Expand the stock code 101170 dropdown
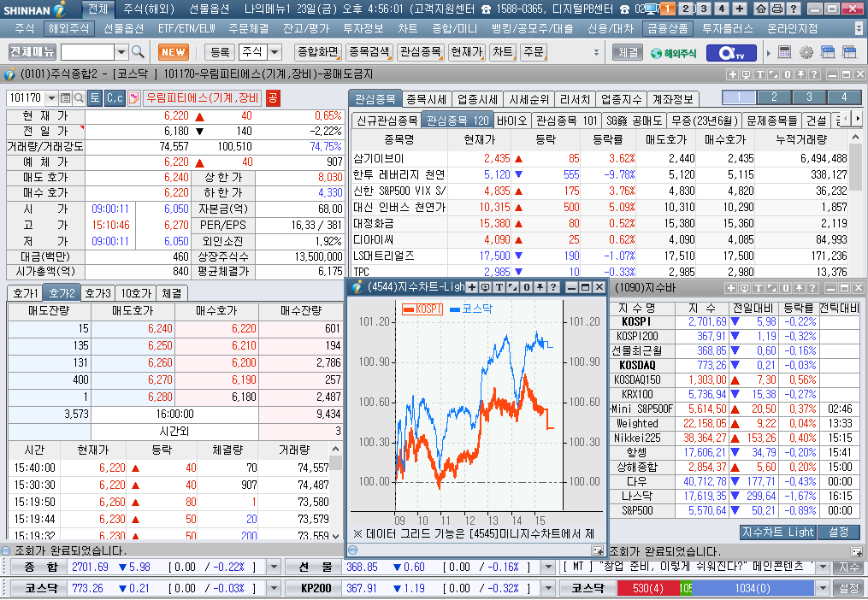This screenshot has width=868, height=600. pyautogui.click(x=51, y=98)
